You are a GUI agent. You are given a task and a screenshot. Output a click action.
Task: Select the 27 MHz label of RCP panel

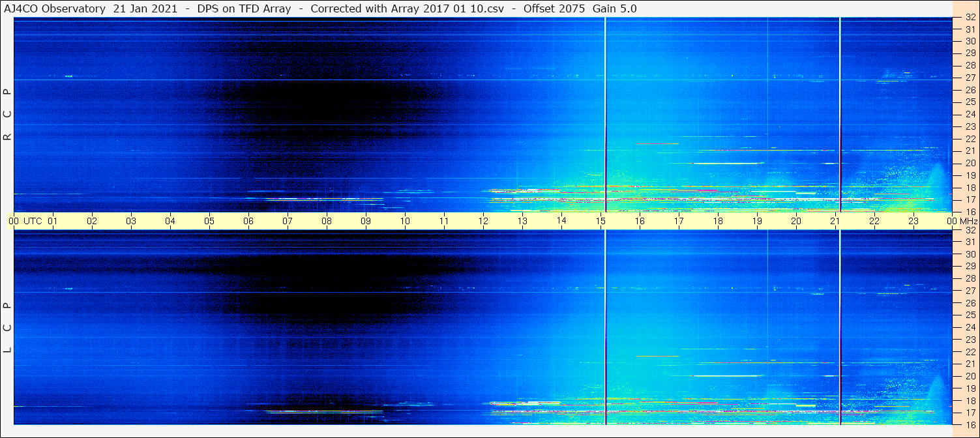click(970, 78)
